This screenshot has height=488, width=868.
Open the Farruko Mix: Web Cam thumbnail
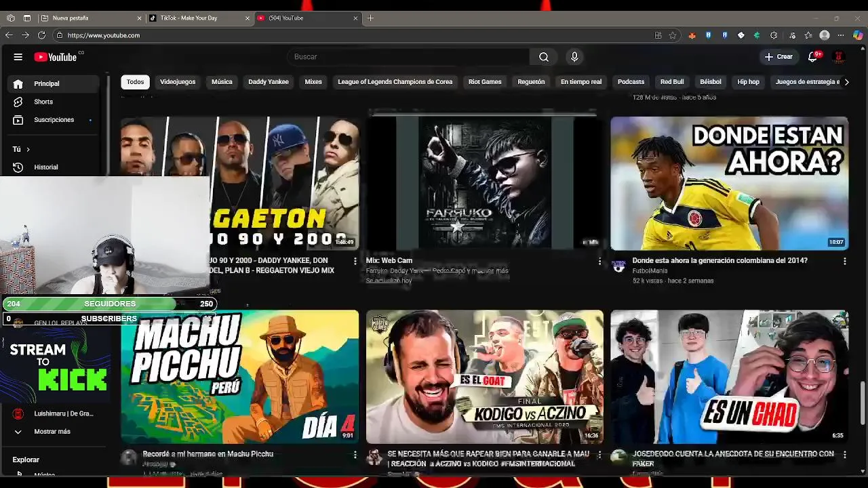pyautogui.click(x=484, y=183)
